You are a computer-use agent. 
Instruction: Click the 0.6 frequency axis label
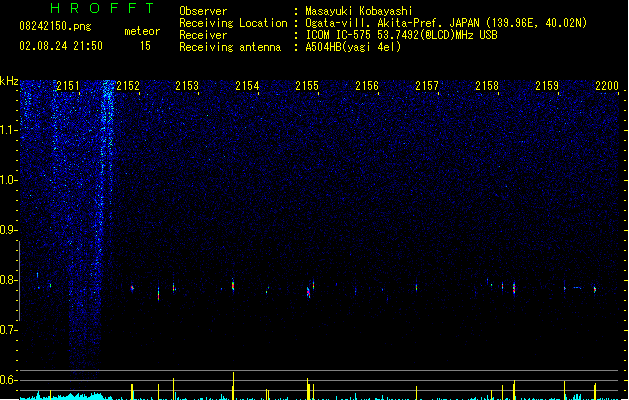pyautogui.click(x=8, y=380)
